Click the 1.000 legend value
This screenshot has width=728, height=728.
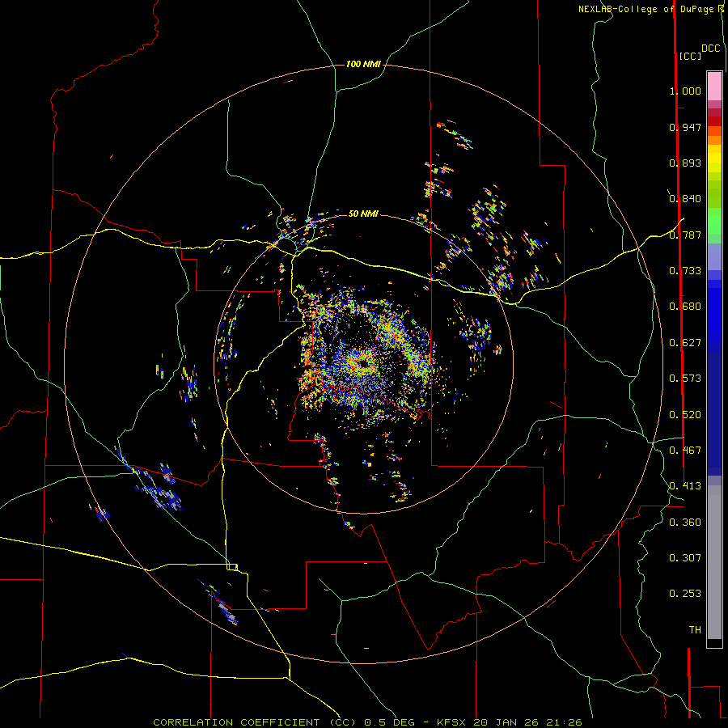tap(685, 91)
